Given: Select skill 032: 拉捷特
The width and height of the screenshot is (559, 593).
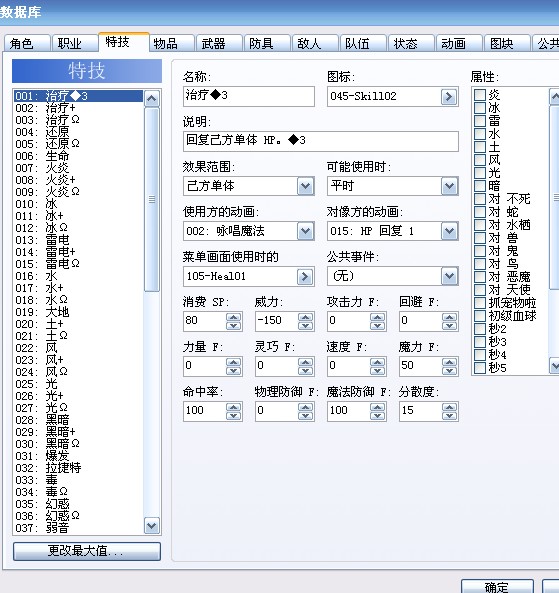Looking at the screenshot, I should coord(78,468).
